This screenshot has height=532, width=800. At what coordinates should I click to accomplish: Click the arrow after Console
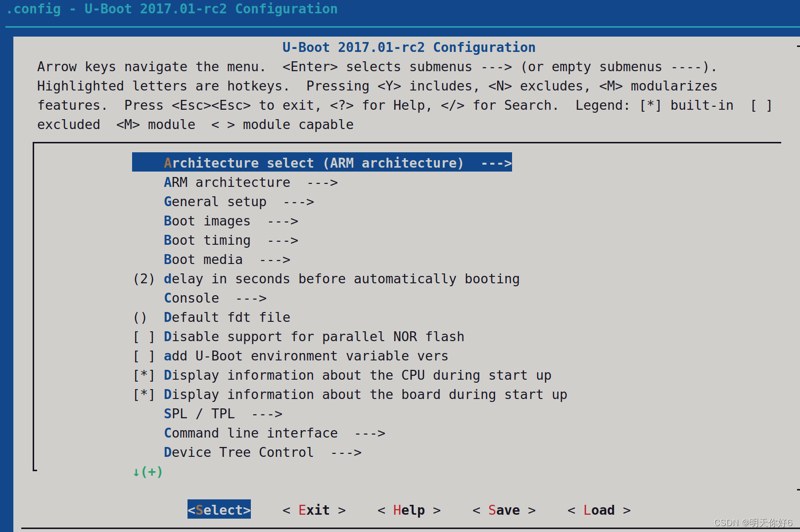coord(251,298)
